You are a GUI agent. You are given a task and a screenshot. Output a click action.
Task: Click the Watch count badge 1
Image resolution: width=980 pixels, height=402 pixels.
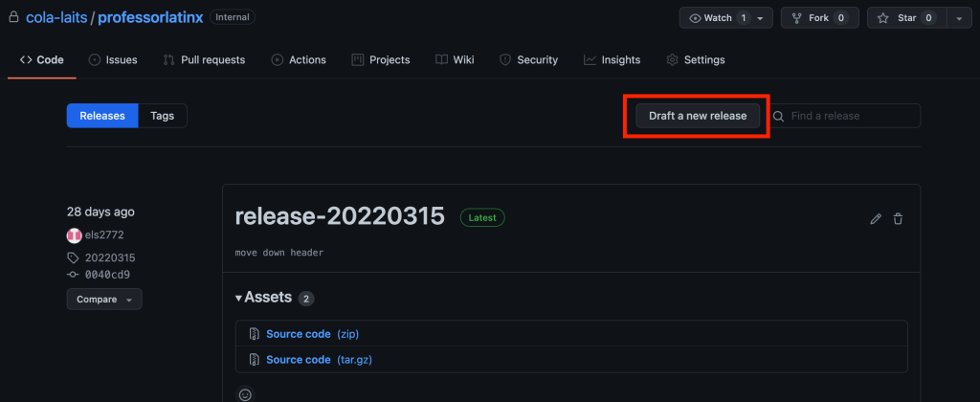743,18
